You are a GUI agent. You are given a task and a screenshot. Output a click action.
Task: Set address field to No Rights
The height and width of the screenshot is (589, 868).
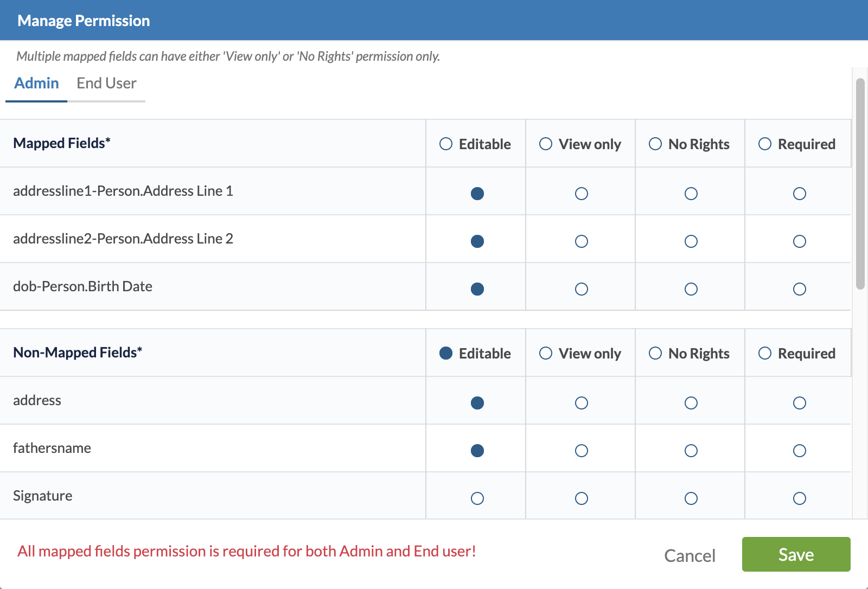[691, 403]
